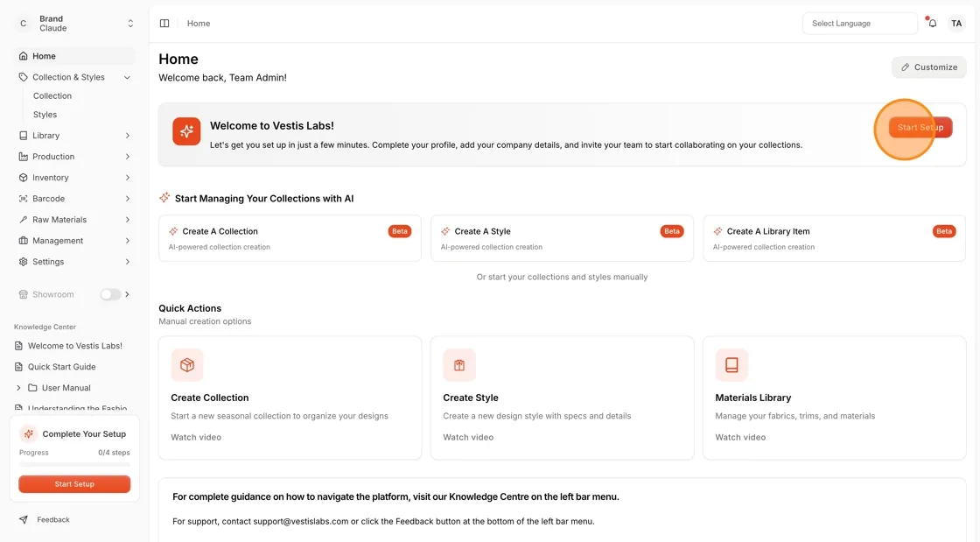This screenshot has height=542, width=980.
Task: Click the Materials Library book icon
Action: point(731,365)
